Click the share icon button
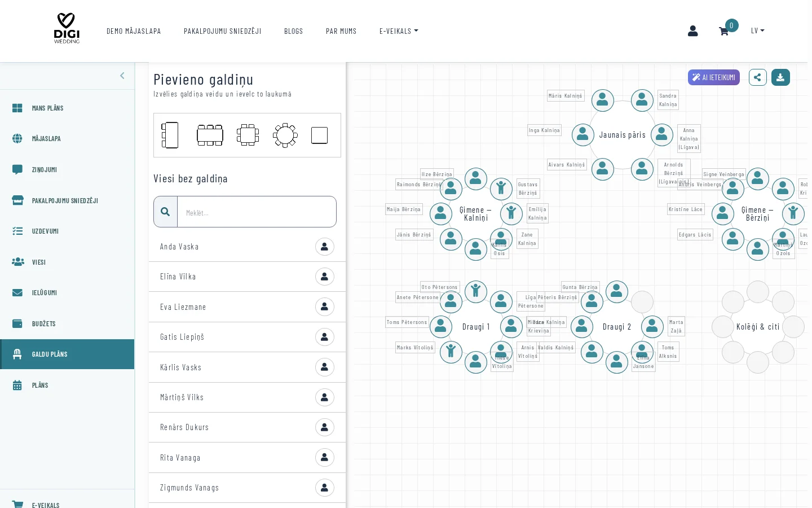Screen dimensions: 812x508 [757, 77]
